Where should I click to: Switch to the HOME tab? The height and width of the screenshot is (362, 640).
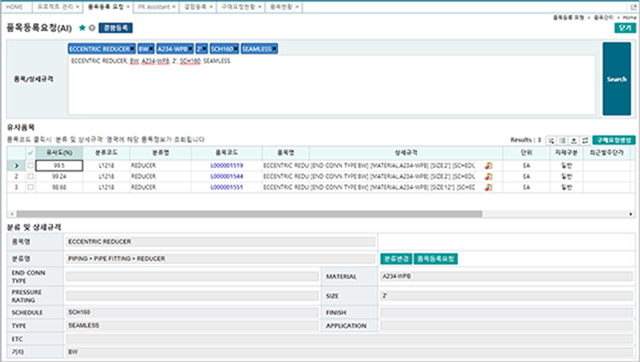(15, 7)
